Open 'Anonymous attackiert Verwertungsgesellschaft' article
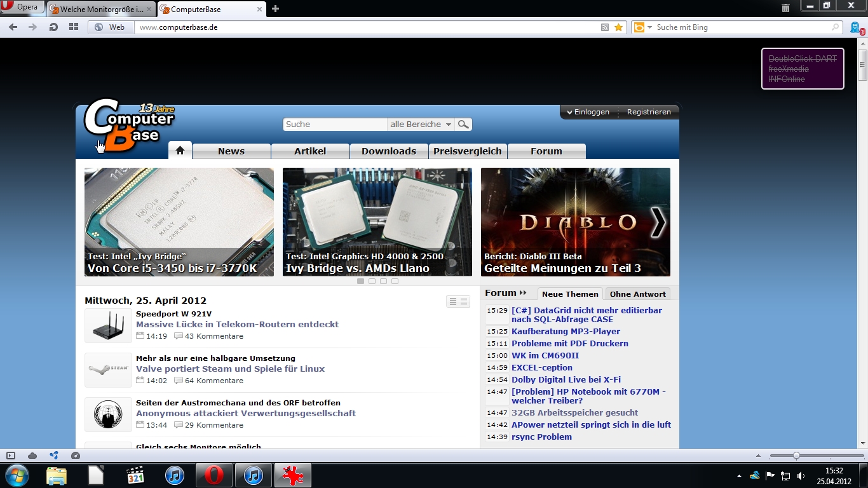Screen dimensions: 868x488 246,413
